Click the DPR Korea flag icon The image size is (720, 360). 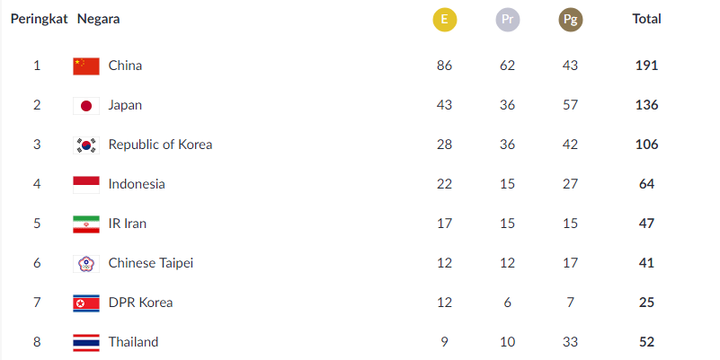tap(86, 303)
